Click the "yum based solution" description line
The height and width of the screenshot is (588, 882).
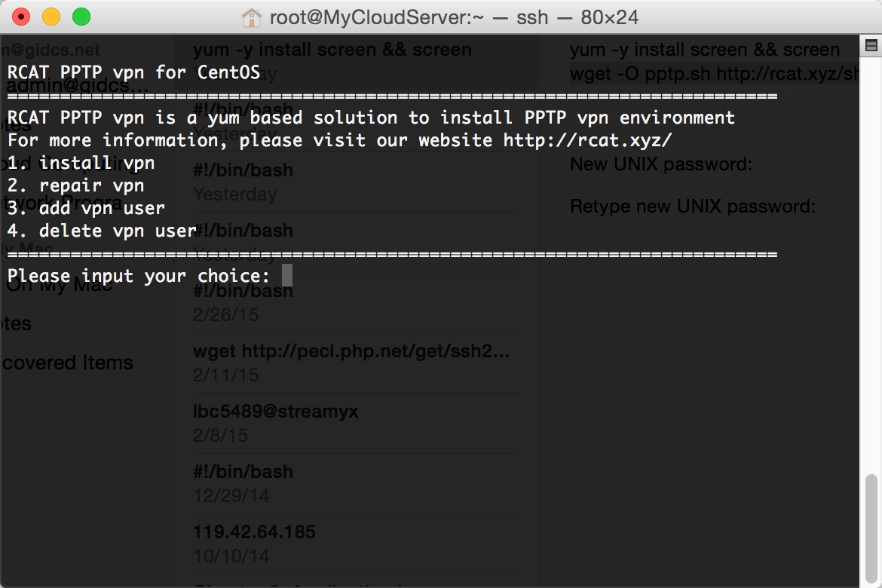371,118
